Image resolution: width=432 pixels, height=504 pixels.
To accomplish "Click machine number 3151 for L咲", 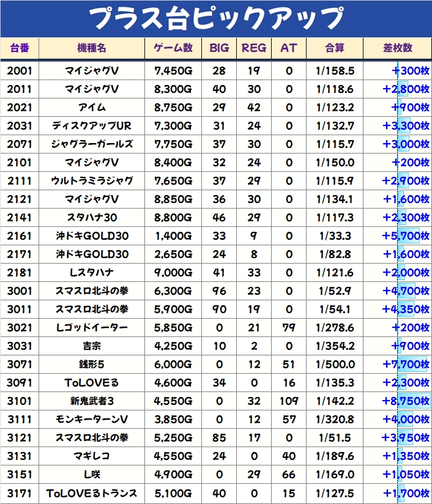I will (20, 475).
